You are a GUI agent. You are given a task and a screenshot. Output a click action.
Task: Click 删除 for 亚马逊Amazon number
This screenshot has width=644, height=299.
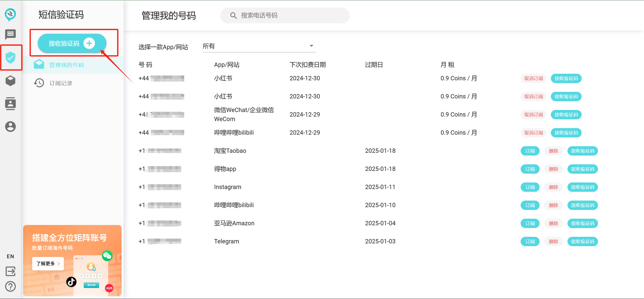[553, 223]
